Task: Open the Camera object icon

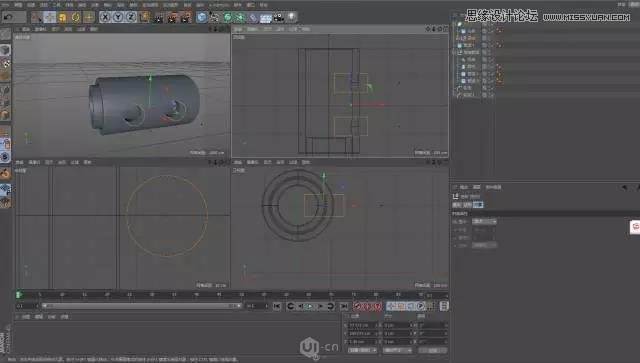Action: (x=279, y=17)
